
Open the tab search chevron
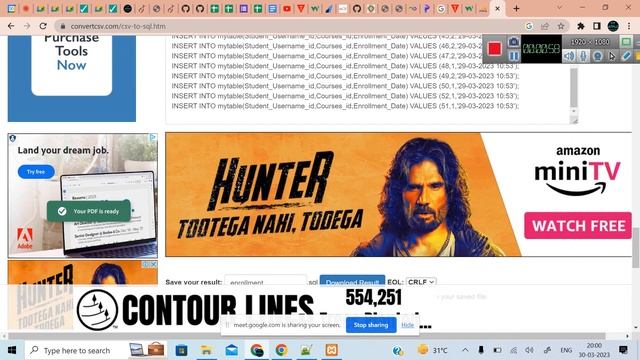[x=560, y=8]
